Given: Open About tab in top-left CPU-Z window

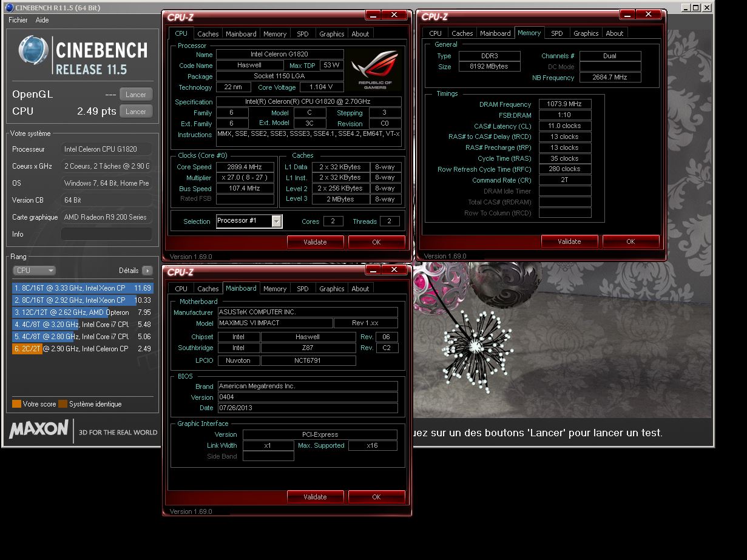Looking at the screenshot, I should tap(360, 34).
